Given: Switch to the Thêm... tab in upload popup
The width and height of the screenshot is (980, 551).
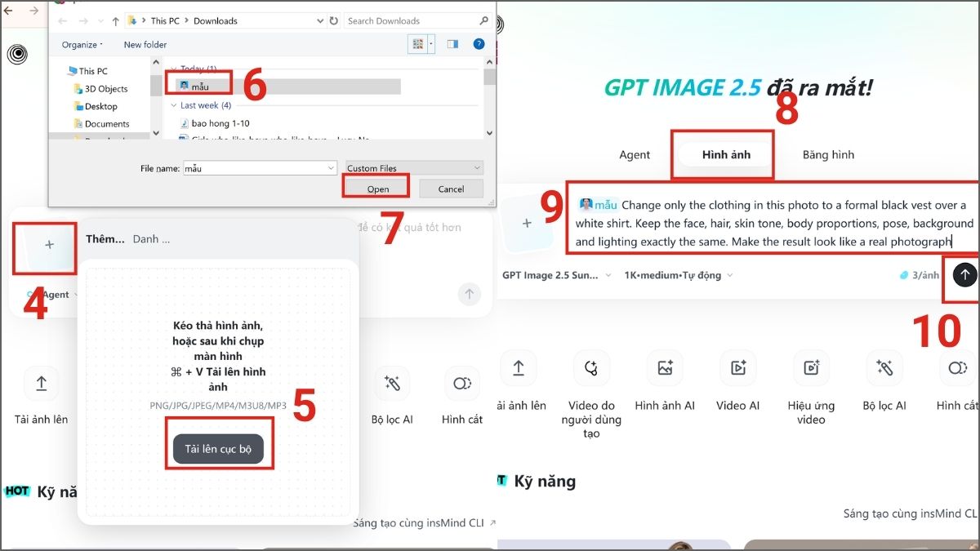Looking at the screenshot, I should click(x=105, y=239).
